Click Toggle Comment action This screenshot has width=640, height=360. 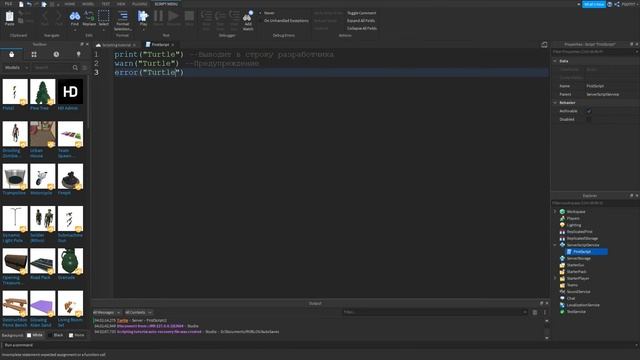point(362,13)
